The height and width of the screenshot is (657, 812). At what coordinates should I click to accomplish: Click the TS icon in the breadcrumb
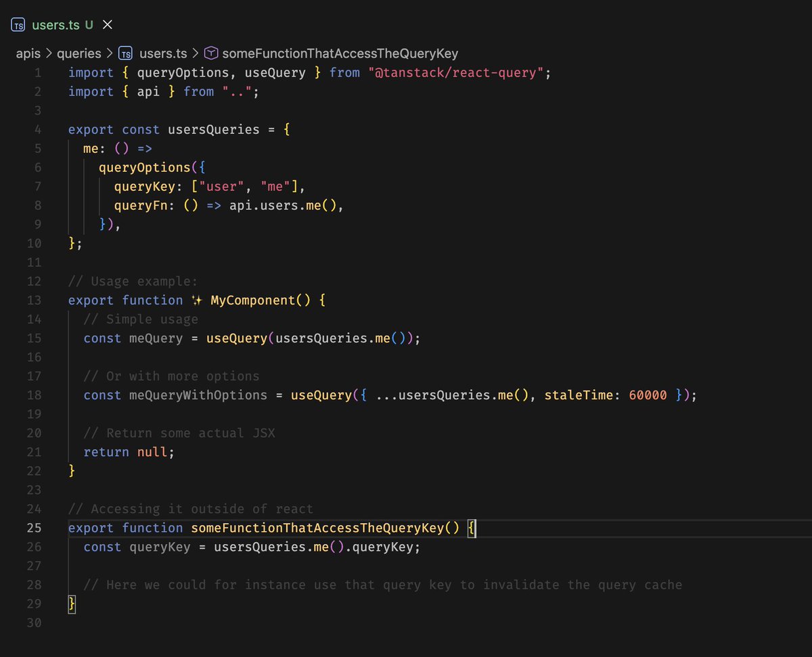(125, 53)
